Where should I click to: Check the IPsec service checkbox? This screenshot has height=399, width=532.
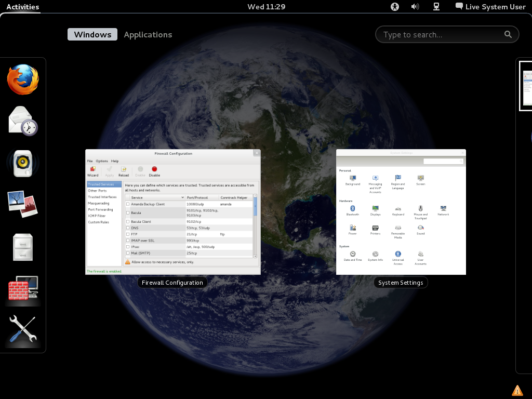(x=128, y=247)
